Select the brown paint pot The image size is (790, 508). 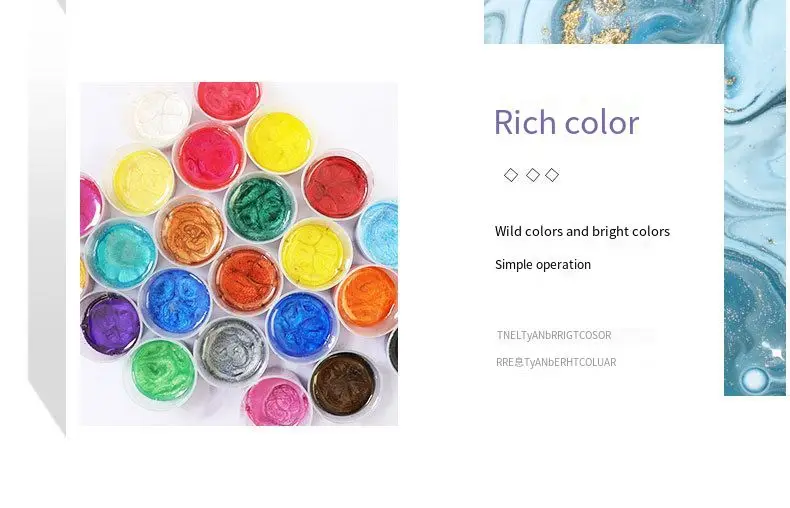pyautogui.click(x=343, y=385)
